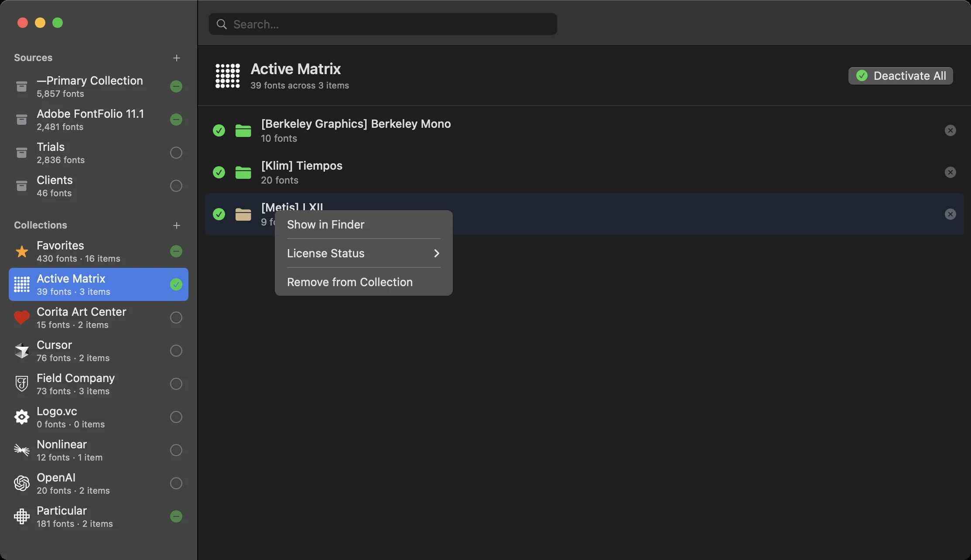Click the Berkeley Mono green folder icon
The image size is (971, 560).
243,130
